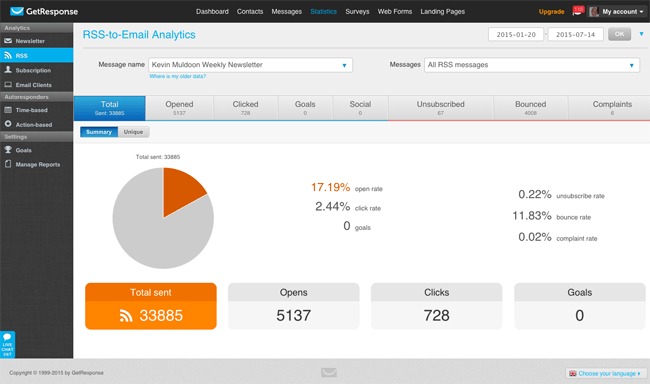
Task: Open the Messages menu
Action: coord(286,12)
